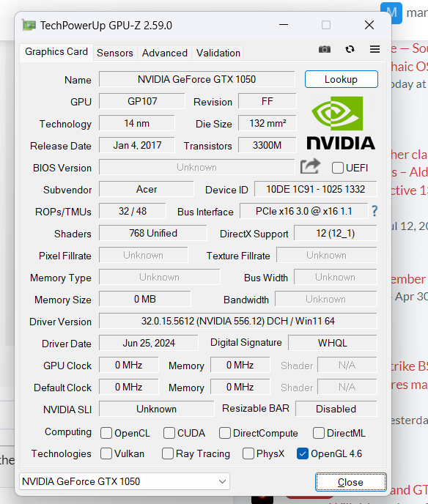Click the Bandwidth Unknown field
This screenshot has height=504, width=428.
click(x=325, y=299)
